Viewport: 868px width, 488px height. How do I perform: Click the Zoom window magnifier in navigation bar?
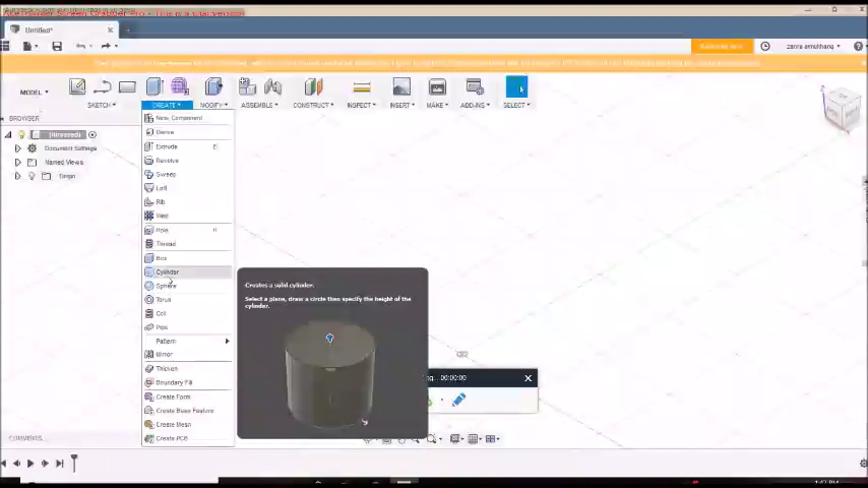[432, 439]
